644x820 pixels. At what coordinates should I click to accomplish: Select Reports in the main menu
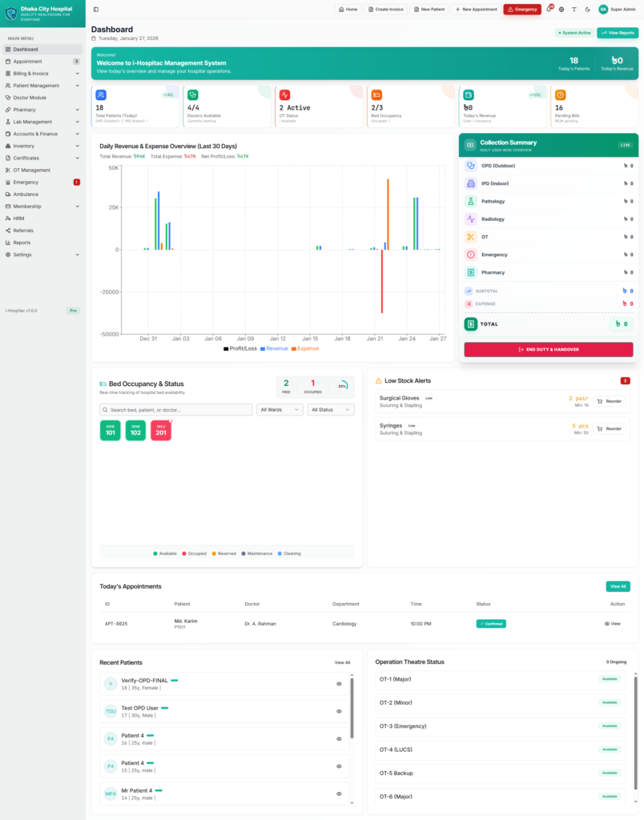click(x=22, y=242)
